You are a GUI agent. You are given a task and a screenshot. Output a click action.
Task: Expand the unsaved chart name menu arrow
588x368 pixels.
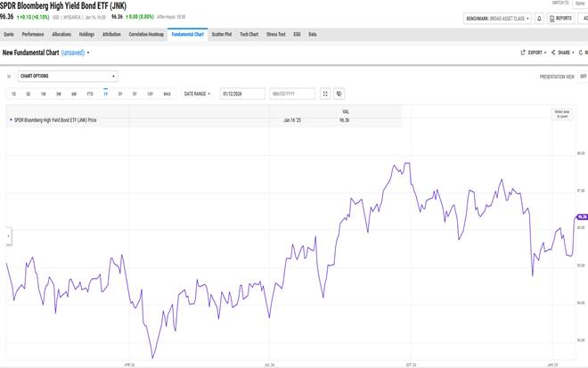point(88,53)
